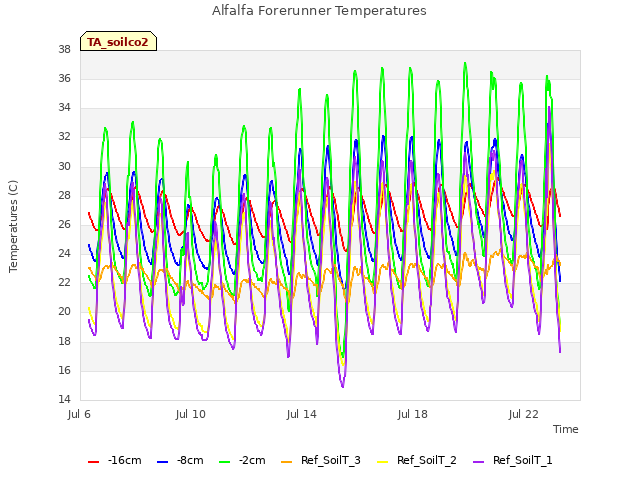Toggle the -16cm series in legend

(x=115, y=461)
